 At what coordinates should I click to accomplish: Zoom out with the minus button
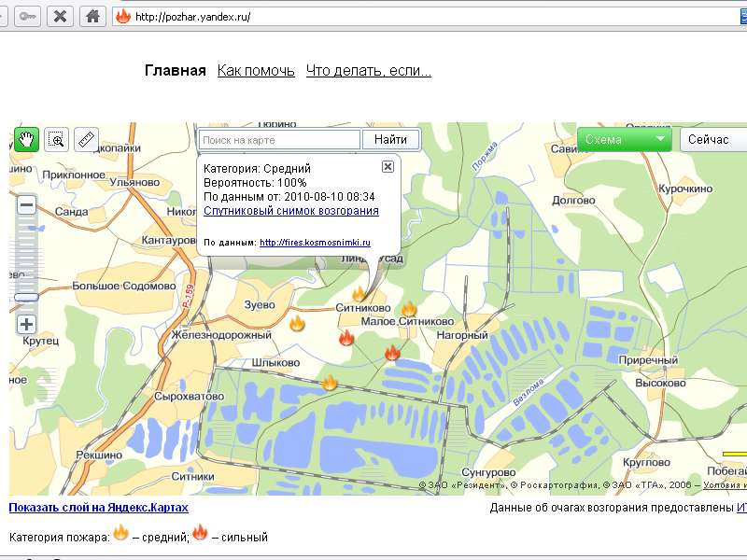[26, 205]
